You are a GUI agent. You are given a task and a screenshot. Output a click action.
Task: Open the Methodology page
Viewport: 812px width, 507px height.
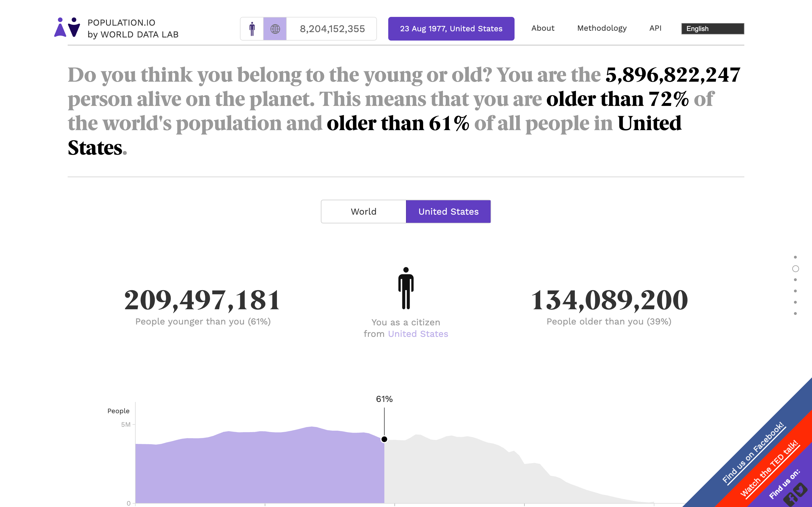point(602,28)
